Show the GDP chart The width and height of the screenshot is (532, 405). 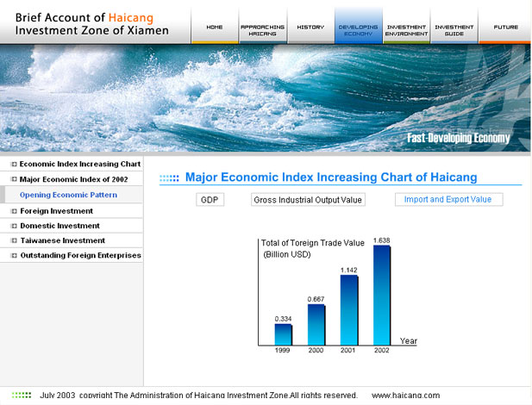(210, 200)
